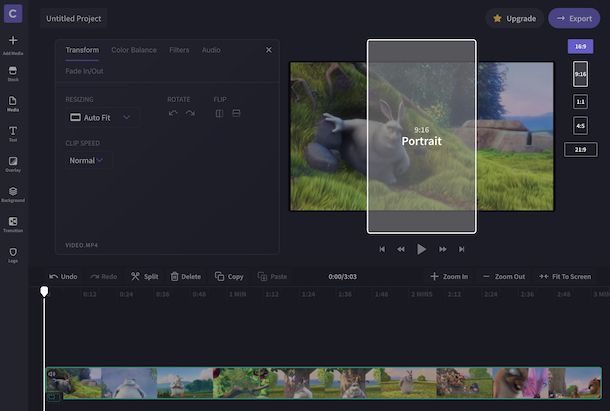Flip clip horizontally
Viewport: 610px width, 411px height.
(x=219, y=113)
